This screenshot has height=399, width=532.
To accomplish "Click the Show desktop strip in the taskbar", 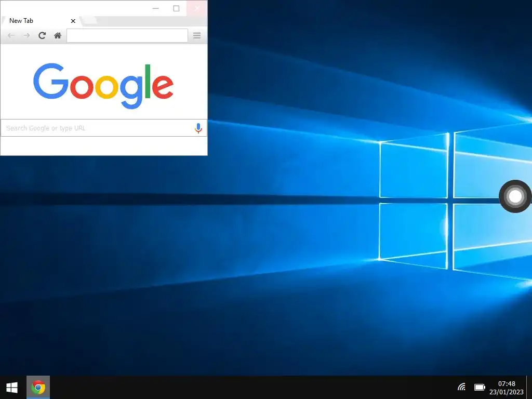I will point(529,388).
